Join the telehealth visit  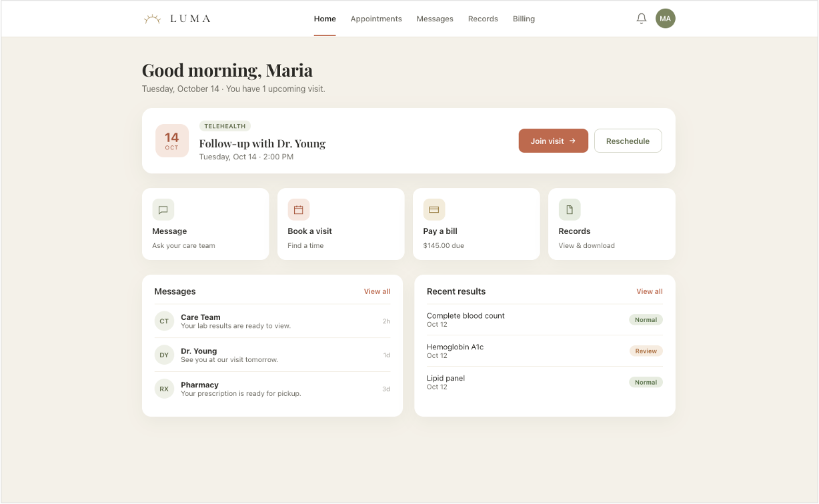tap(554, 141)
